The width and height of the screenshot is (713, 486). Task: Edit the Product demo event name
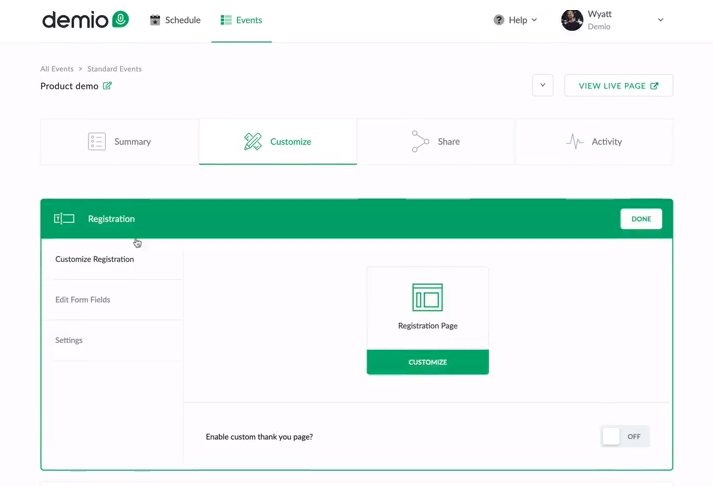point(107,85)
